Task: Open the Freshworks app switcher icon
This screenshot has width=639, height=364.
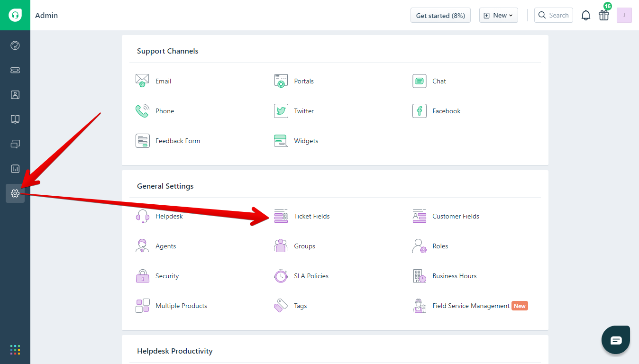Action: (15, 350)
